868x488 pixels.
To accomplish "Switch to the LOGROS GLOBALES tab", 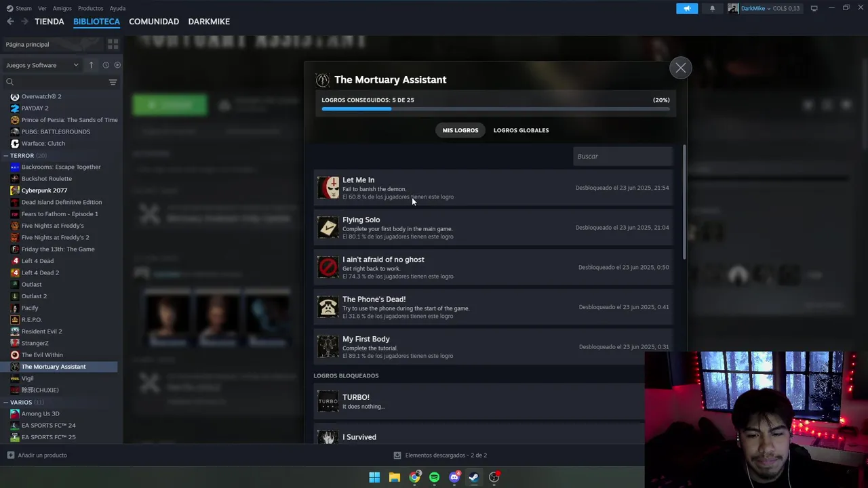I will 521,130.
